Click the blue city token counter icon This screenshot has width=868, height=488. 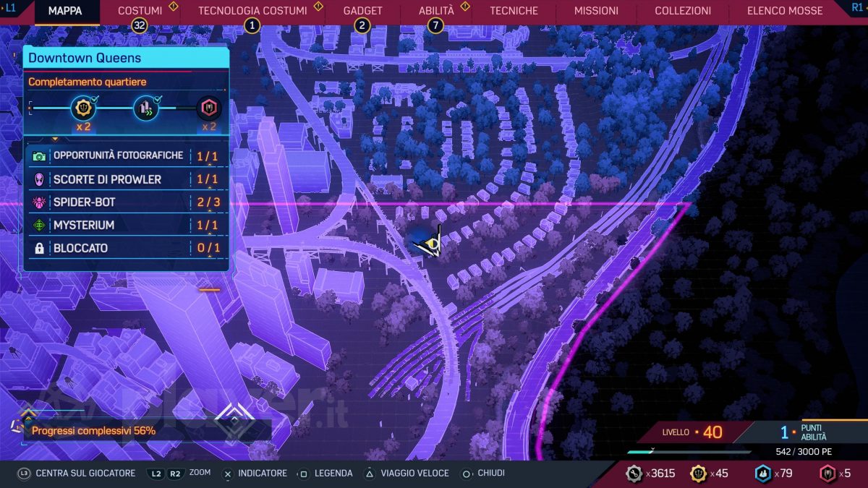[x=762, y=474]
